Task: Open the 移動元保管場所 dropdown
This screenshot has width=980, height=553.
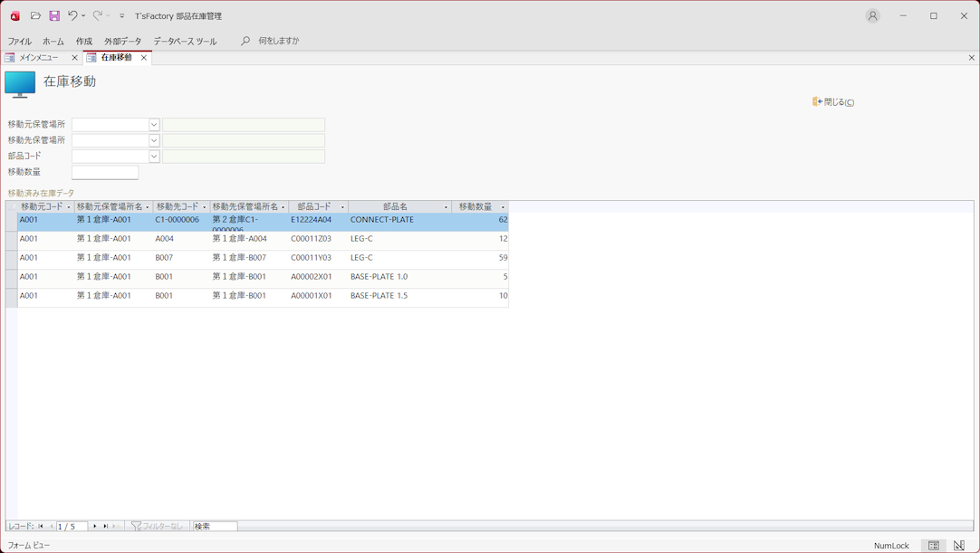Action: click(154, 125)
